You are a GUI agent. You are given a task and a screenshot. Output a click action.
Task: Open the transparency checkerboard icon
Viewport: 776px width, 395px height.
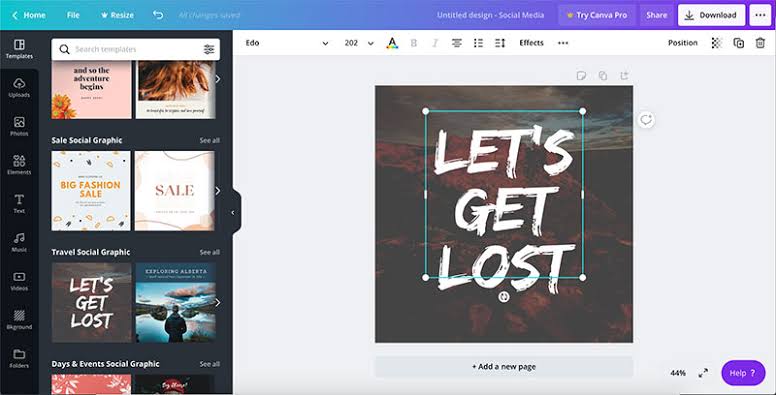tap(716, 43)
